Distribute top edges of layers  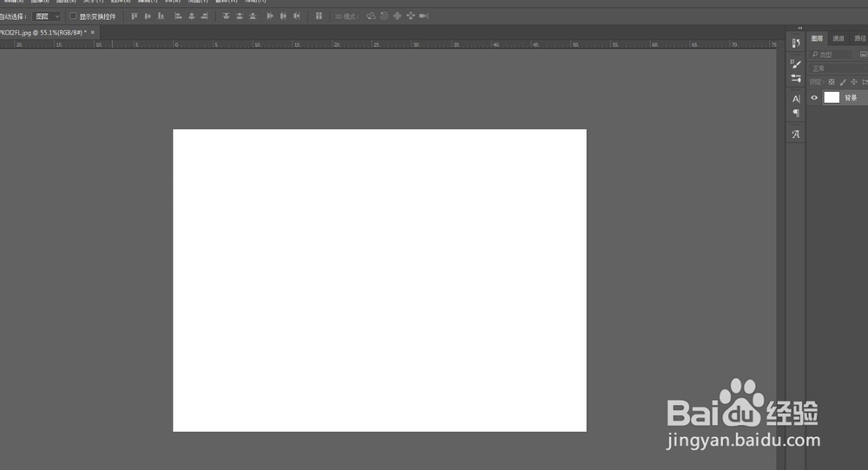[226, 16]
